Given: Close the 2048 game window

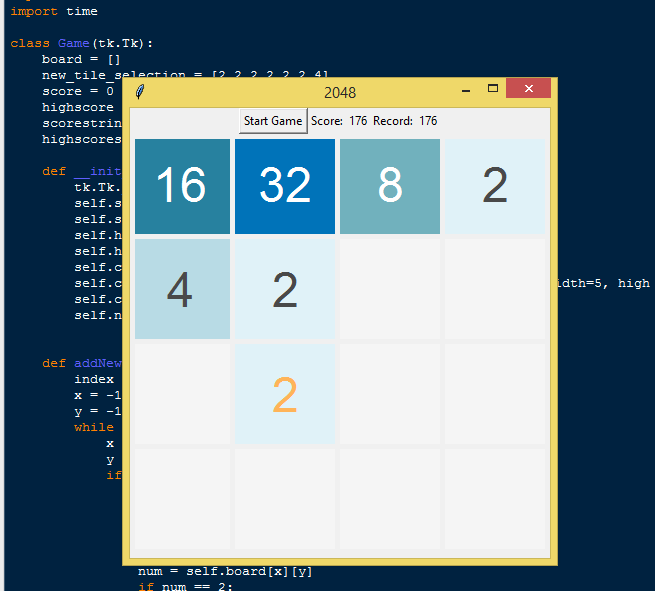Looking at the screenshot, I should 528,88.
